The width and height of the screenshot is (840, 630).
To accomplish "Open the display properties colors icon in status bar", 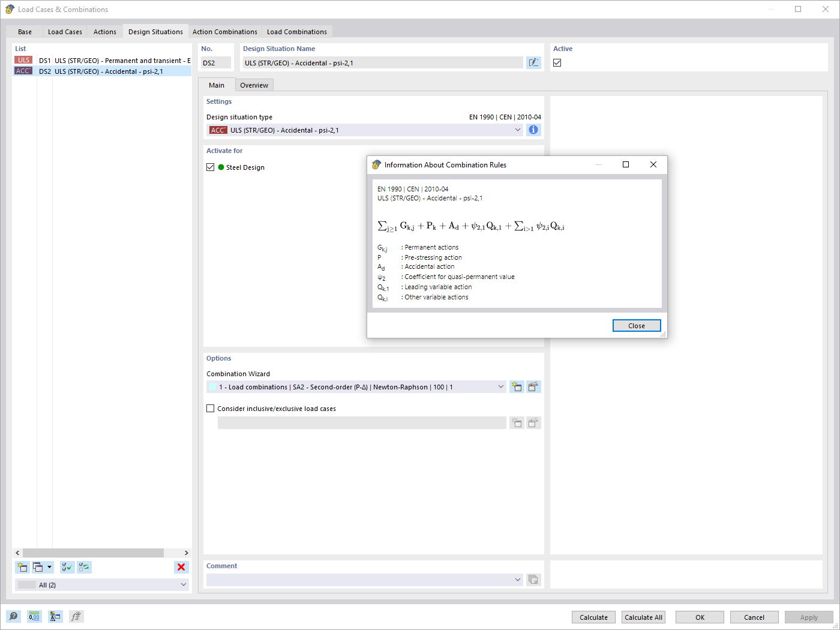I will (55, 616).
